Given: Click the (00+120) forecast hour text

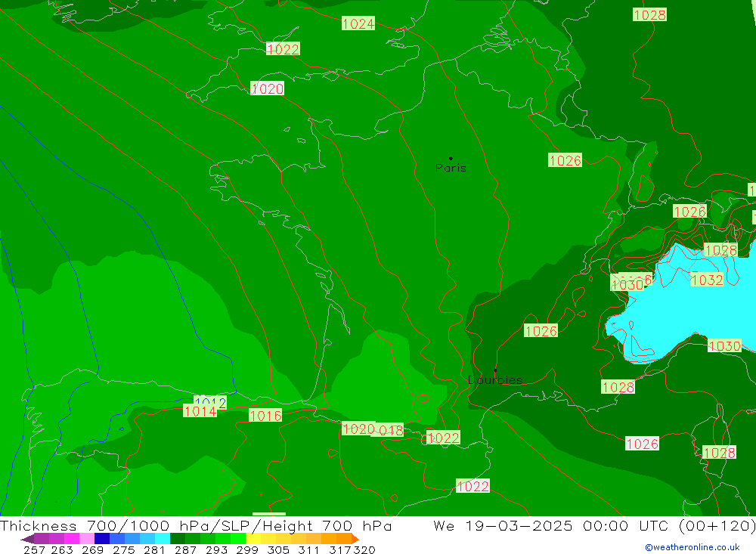Looking at the screenshot, I should [717, 525].
